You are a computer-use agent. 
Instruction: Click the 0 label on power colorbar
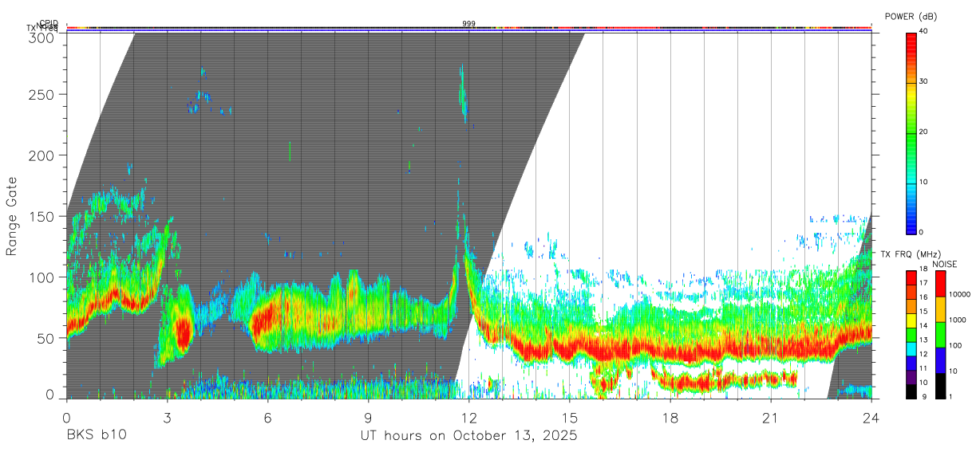(x=922, y=232)
